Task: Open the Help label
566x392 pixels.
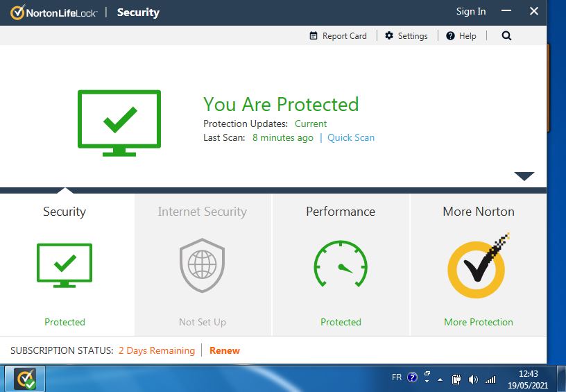Action: coord(468,36)
